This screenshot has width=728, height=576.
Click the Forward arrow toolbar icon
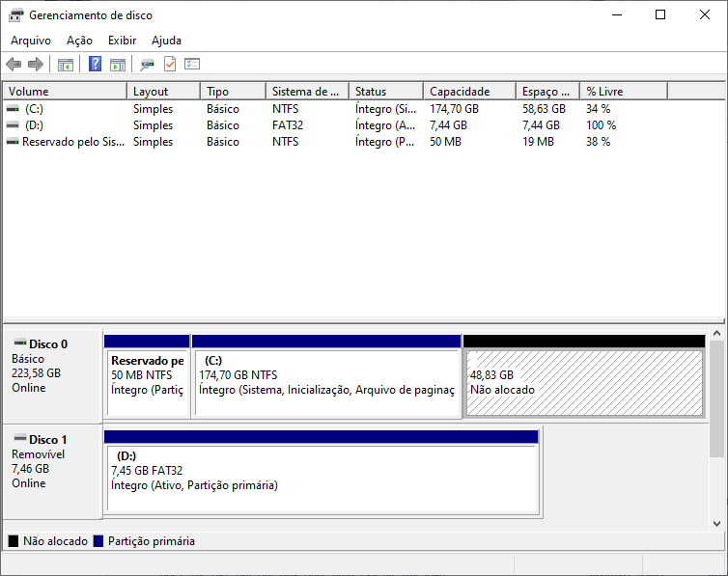coord(36,64)
